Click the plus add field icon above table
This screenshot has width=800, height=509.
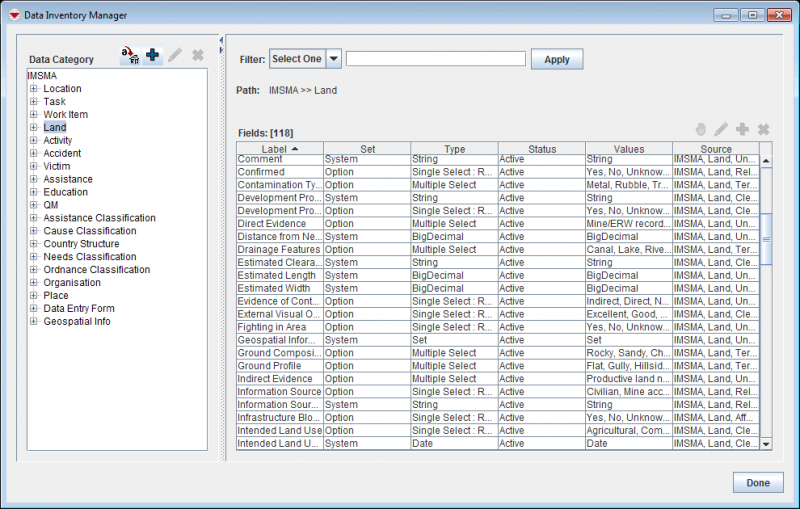click(742, 130)
